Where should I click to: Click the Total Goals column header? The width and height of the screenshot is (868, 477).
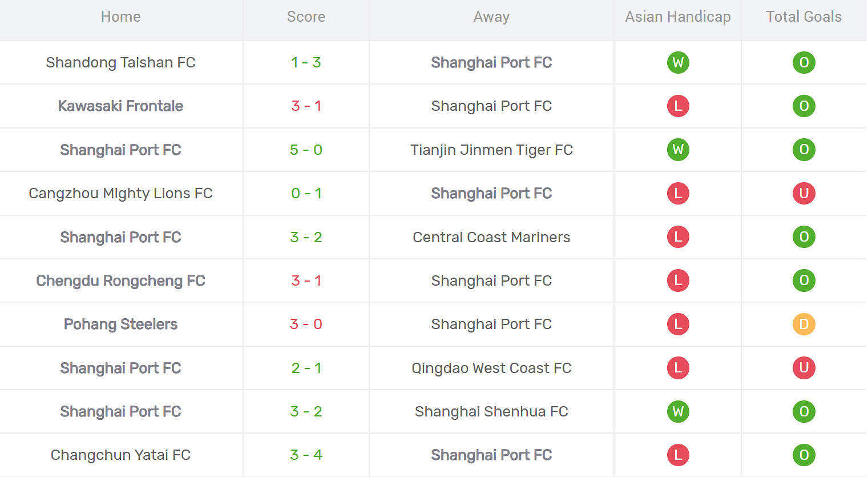click(x=804, y=17)
